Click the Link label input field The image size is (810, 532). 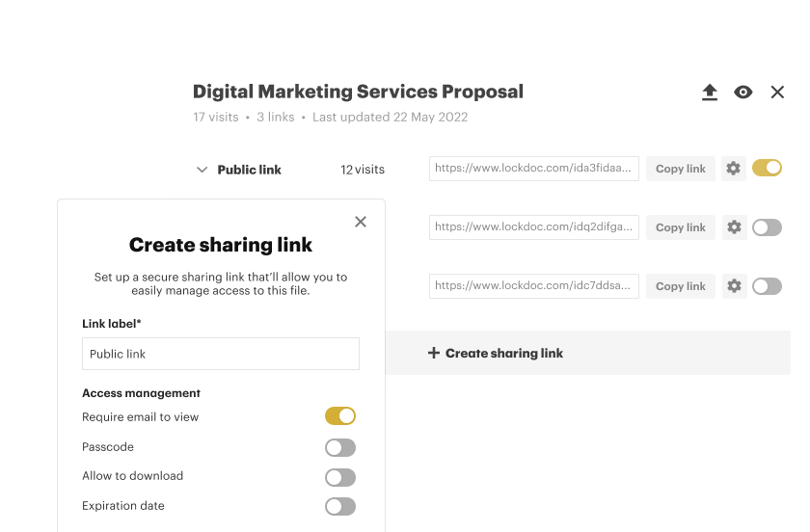tap(221, 354)
